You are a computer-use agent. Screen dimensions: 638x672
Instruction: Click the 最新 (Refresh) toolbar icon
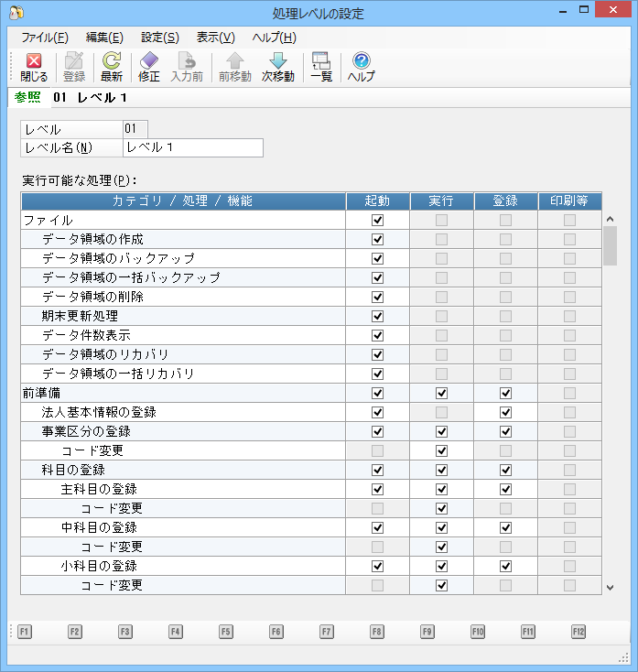pyautogui.click(x=112, y=61)
